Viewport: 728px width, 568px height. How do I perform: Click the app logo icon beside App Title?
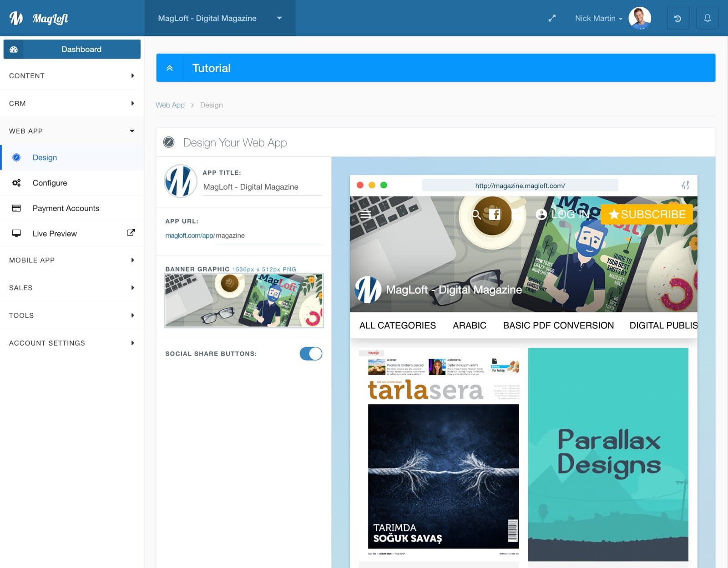pyautogui.click(x=181, y=181)
